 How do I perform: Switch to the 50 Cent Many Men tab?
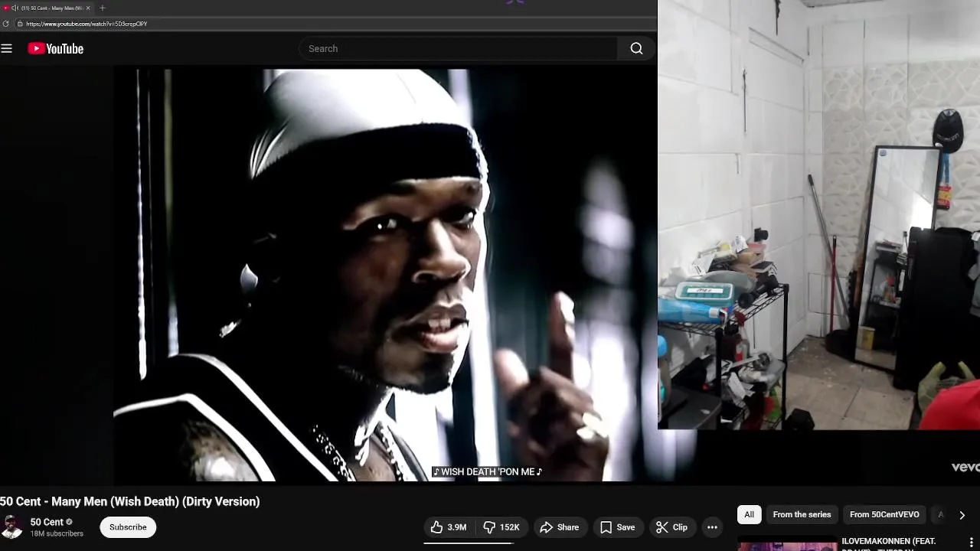[x=51, y=8]
